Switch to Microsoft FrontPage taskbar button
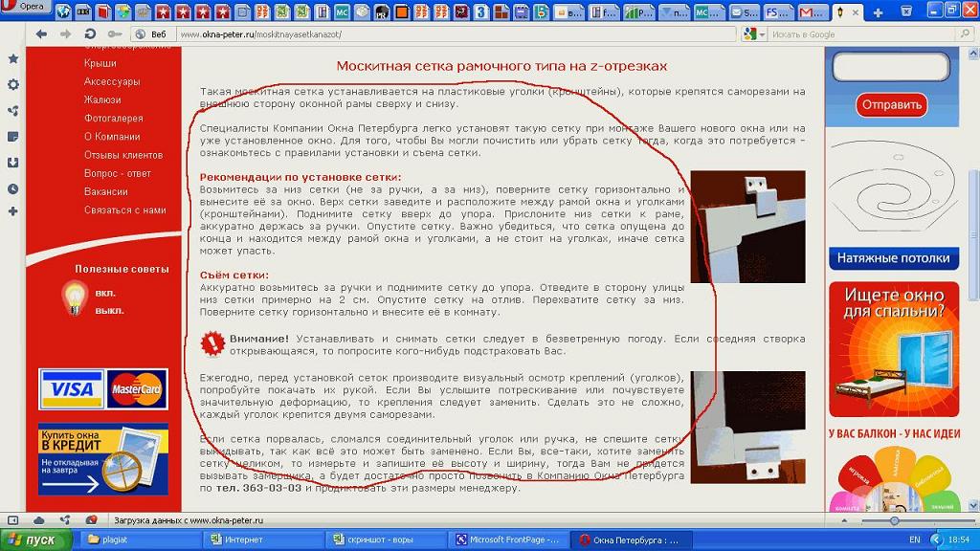 509,540
